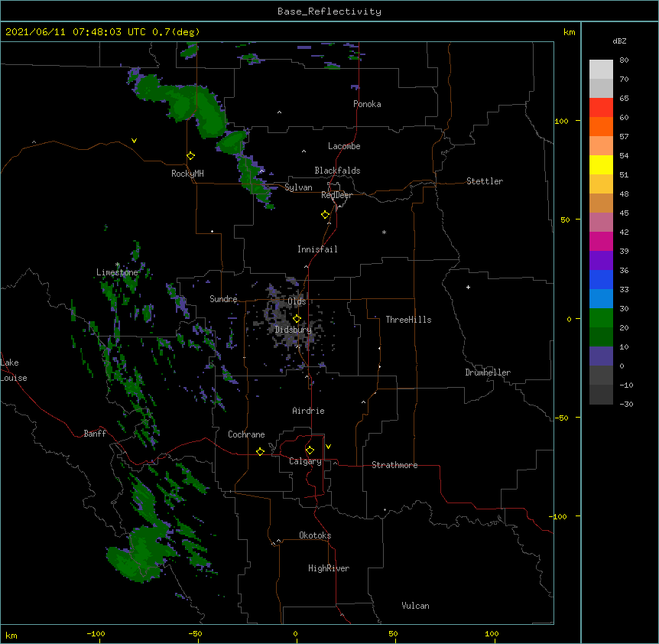
Task: Select the Banff label
Action: click(x=95, y=434)
